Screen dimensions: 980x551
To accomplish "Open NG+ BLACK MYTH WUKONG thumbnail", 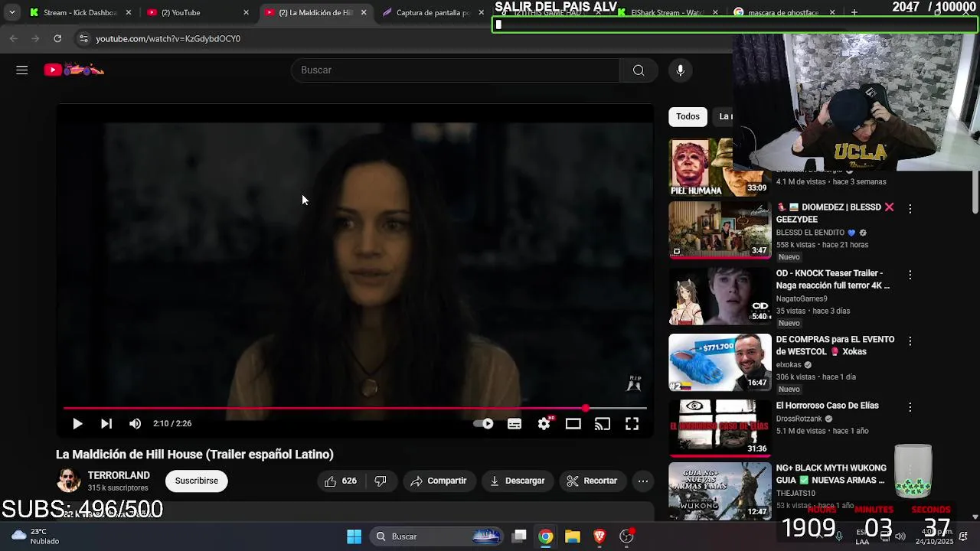I will (720, 491).
